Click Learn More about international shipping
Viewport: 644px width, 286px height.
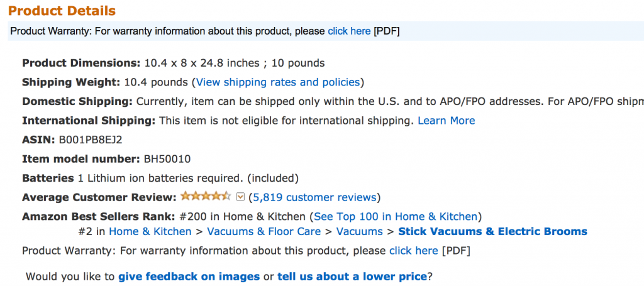[x=446, y=120]
